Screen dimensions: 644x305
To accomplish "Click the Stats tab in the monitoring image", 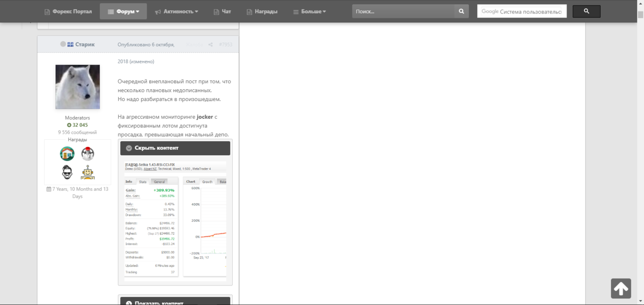I will [x=143, y=182].
